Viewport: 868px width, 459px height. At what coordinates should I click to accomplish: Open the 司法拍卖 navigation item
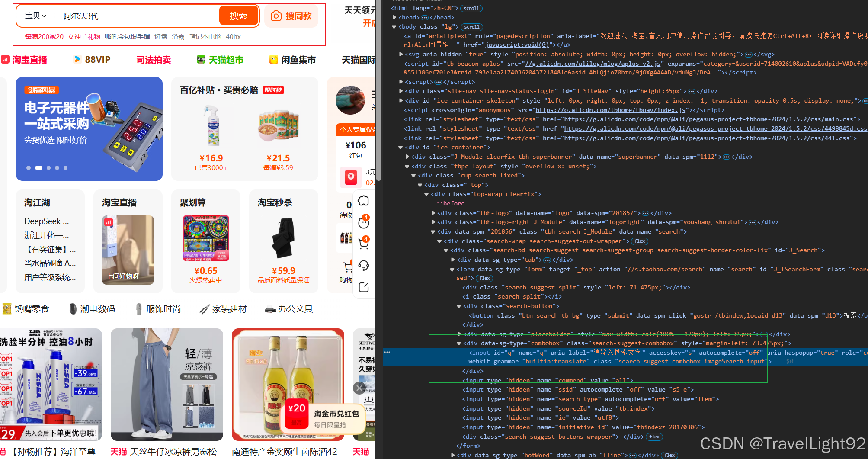tap(154, 60)
